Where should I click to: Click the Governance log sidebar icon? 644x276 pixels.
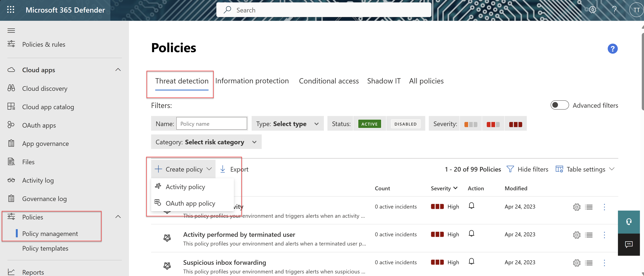coord(11,198)
